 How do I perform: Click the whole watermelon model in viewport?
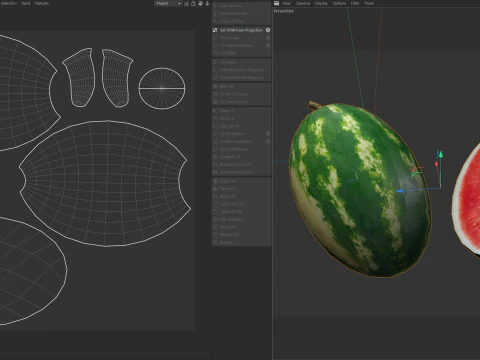(360, 190)
